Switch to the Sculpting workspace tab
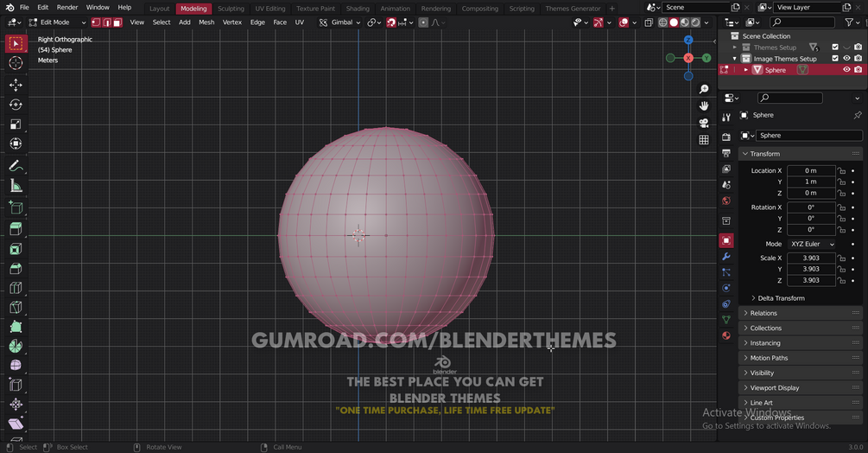 click(231, 9)
